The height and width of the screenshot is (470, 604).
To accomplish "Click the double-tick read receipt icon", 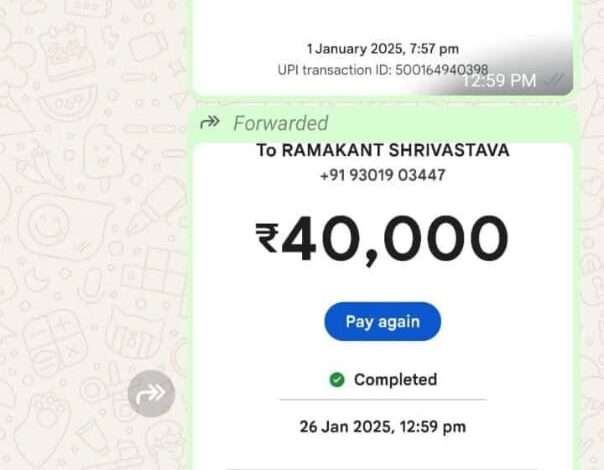I will (554, 80).
